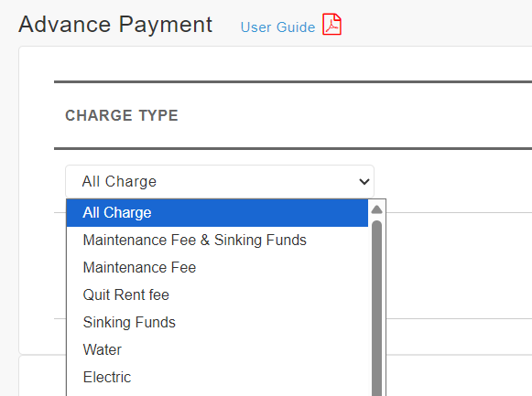Image resolution: width=532 pixels, height=396 pixels.
Task: Click the dropdown chevron arrow of Charge Type
Action: [x=364, y=182]
